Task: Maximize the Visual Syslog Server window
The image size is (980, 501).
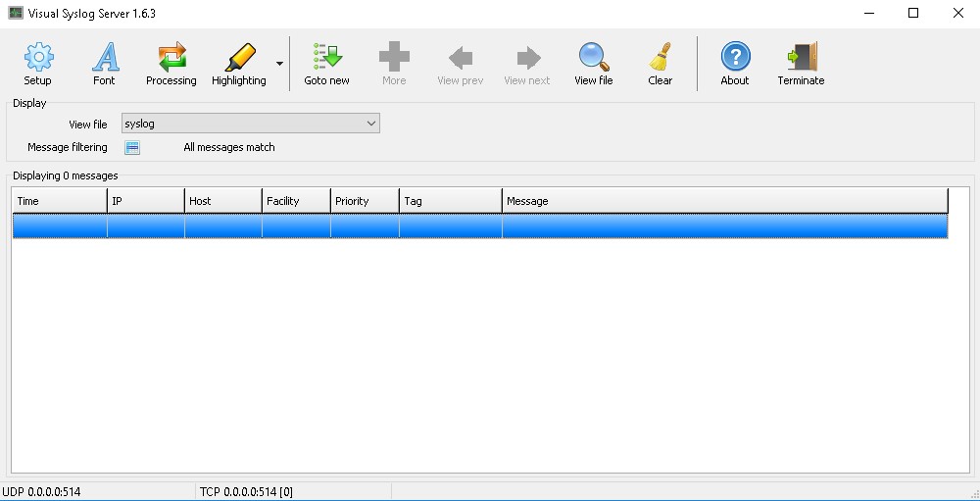Action: pyautogui.click(x=913, y=13)
